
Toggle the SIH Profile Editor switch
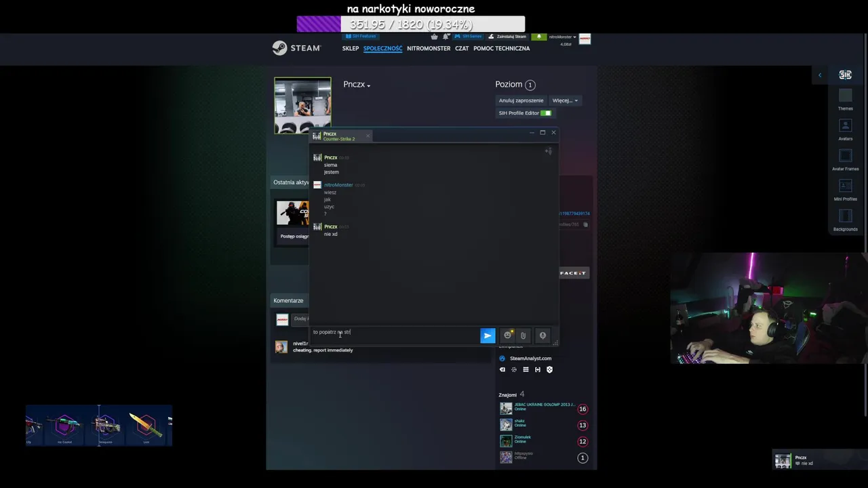[x=546, y=113]
